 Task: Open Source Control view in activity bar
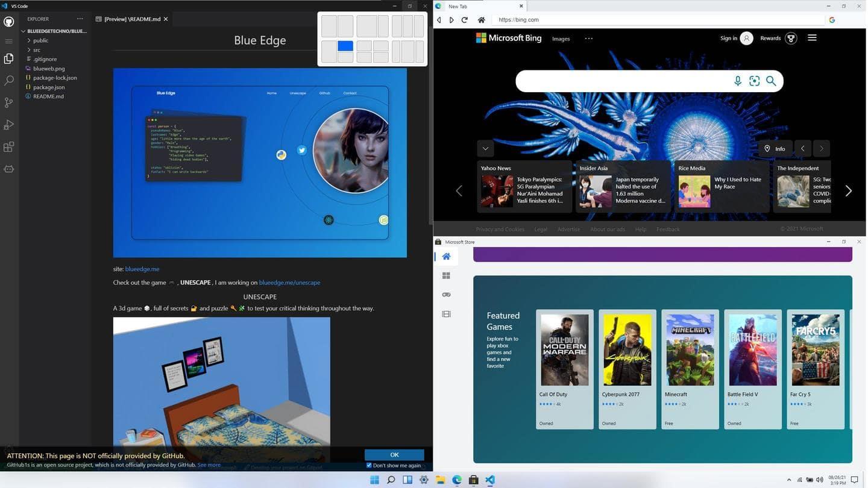coord(8,102)
